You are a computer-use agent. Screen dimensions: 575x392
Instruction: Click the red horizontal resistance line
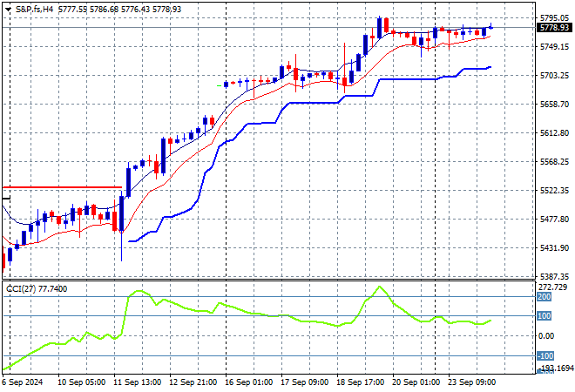coord(61,187)
